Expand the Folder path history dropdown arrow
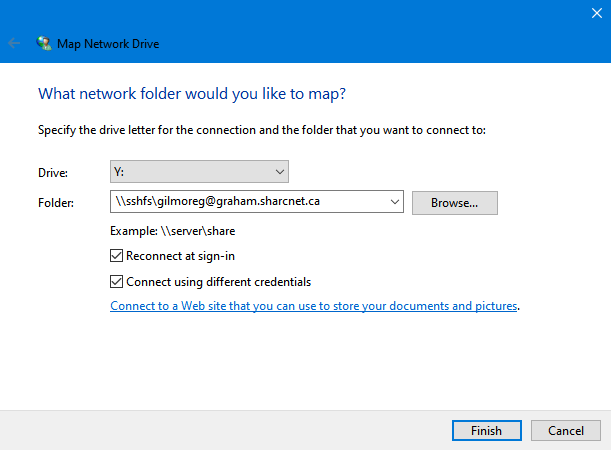 pos(391,202)
